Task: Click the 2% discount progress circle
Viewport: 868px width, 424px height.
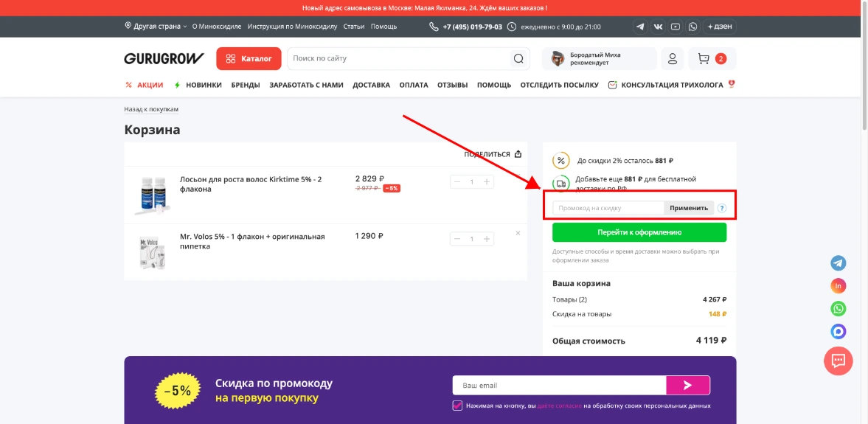Action: pos(560,161)
